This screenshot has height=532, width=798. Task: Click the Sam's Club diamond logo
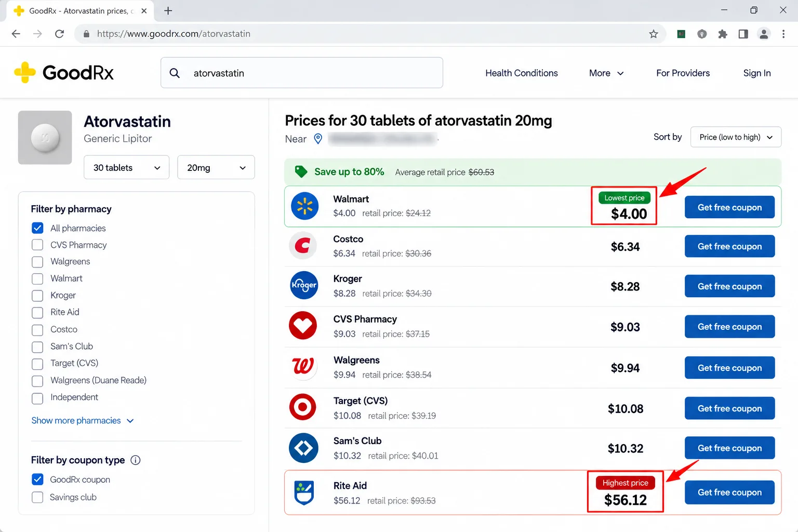click(303, 448)
